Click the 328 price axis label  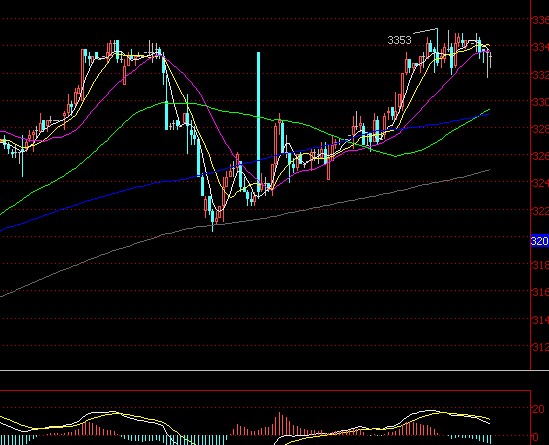540,129
